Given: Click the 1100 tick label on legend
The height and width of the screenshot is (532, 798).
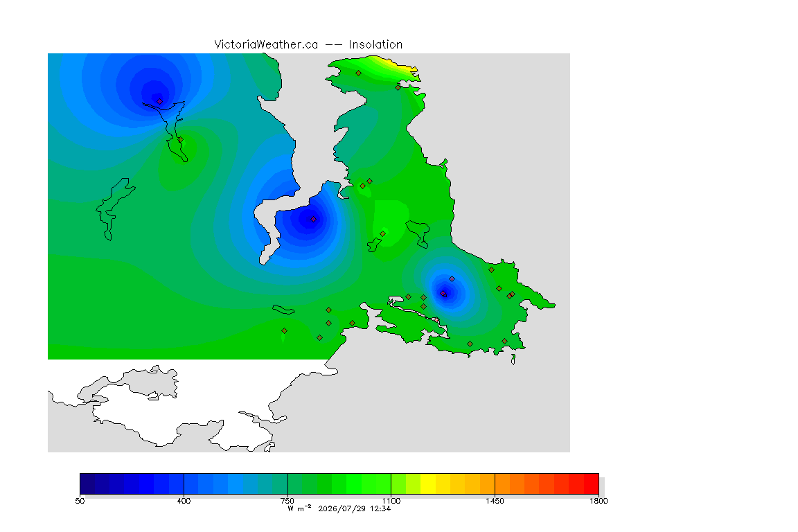Looking at the screenshot, I should (391, 501).
